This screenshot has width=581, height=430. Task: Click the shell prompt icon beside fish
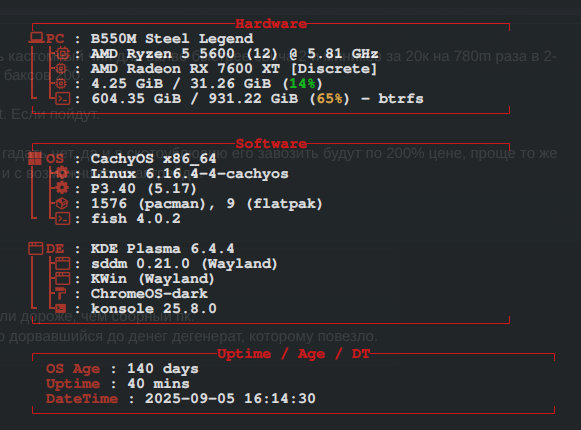point(63,218)
